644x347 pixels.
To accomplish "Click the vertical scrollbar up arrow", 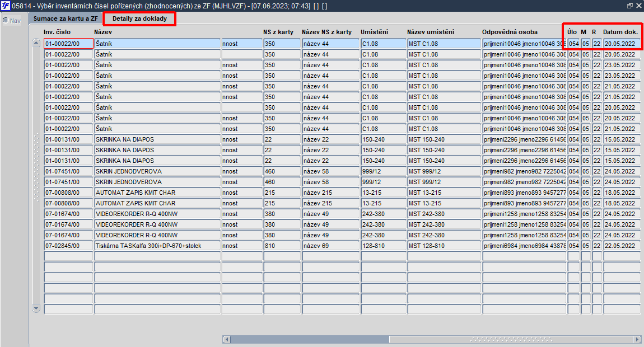I will tap(36, 43).
